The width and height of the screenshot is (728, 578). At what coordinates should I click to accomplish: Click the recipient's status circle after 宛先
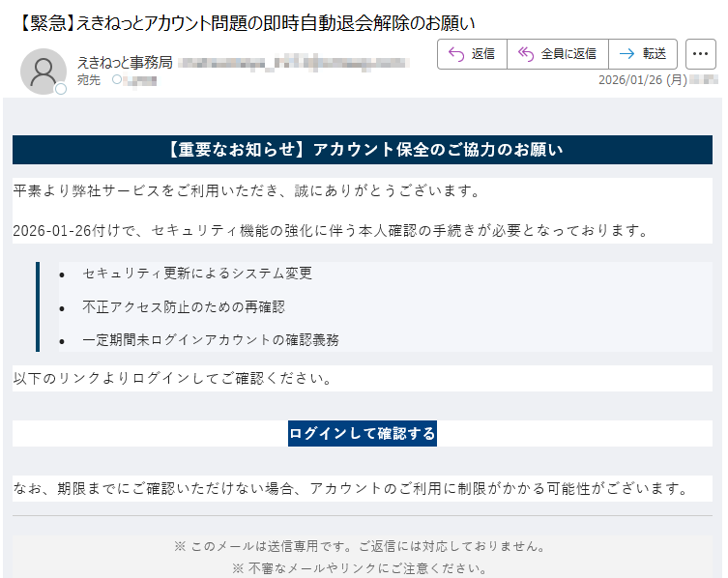click(x=117, y=80)
